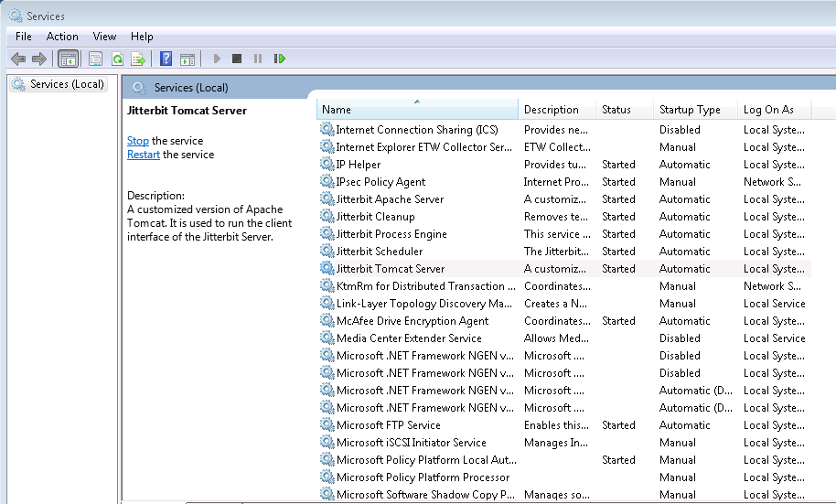Click the Refresh toolbar icon
This screenshot has height=504, width=836.
(117, 59)
